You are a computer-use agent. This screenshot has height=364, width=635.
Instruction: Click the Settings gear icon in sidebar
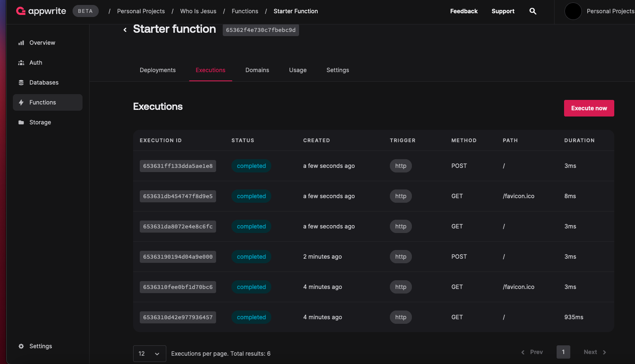pyautogui.click(x=21, y=346)
